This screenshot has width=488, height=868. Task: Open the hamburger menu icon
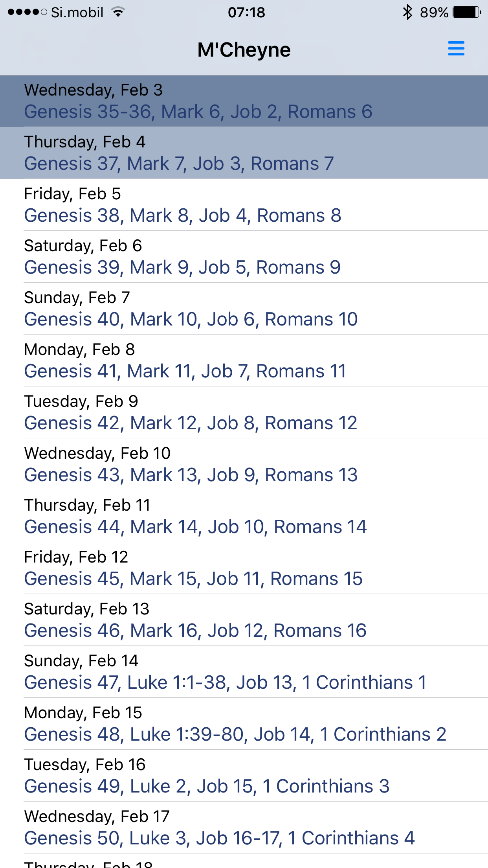tap(456, 49)
